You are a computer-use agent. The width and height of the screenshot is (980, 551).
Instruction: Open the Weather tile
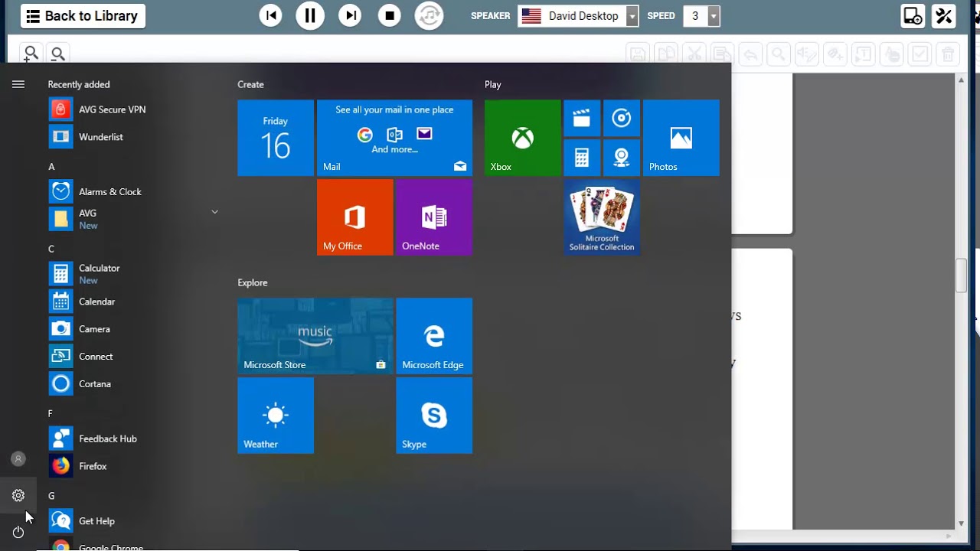point(276,416)
